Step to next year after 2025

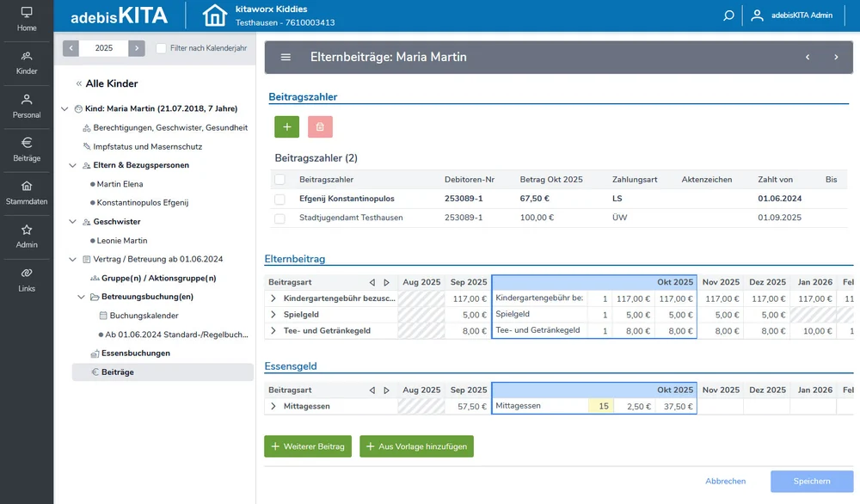point(137,48)
